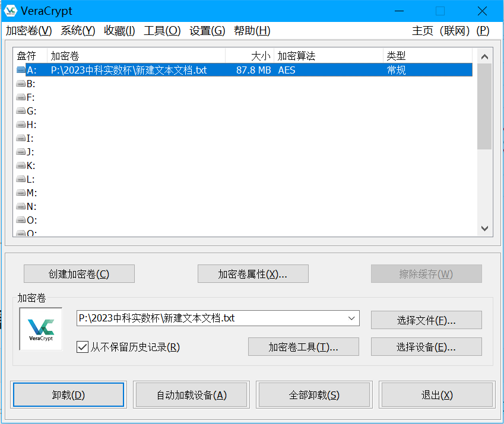Click scrollbar up arrow in drive list
This screenshot has height=424, width=504.
coord(485,57)
